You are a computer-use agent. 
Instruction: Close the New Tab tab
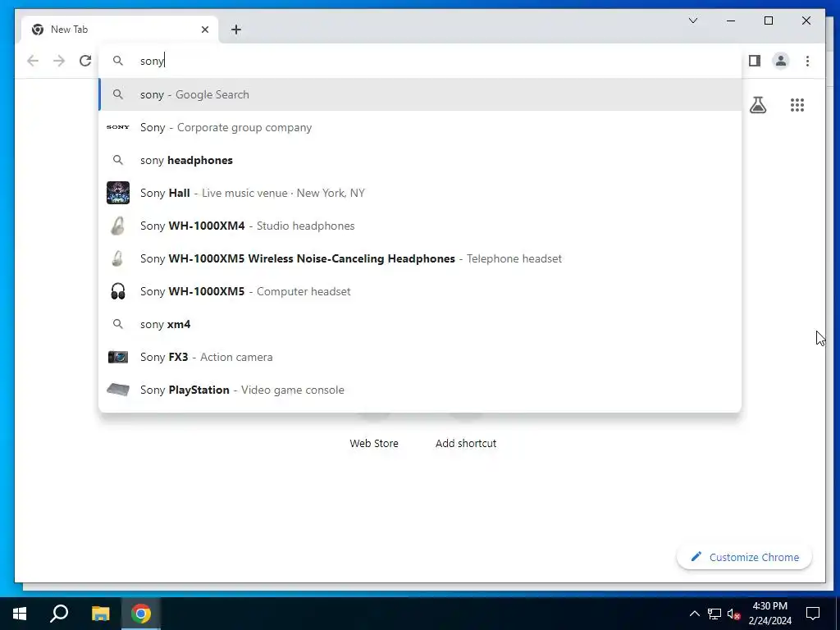[204, 30]
